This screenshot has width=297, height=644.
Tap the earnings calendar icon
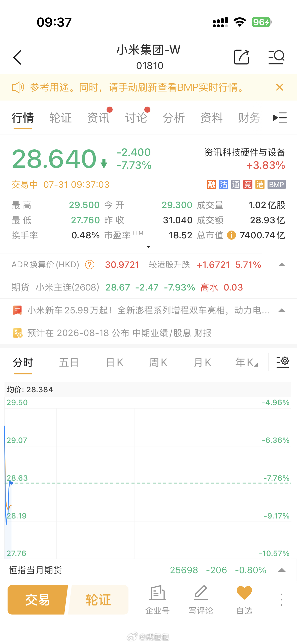(x=18, y=333)
